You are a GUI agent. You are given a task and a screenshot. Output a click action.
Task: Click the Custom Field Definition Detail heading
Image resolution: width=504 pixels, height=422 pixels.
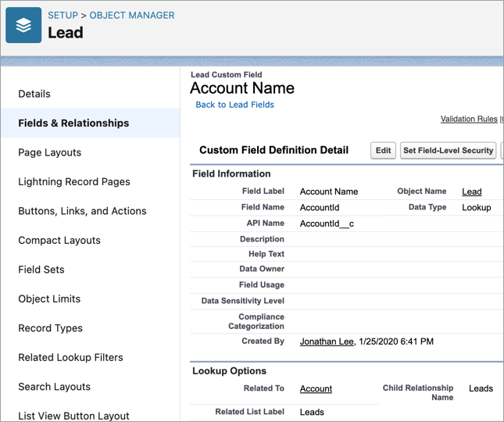273,150
